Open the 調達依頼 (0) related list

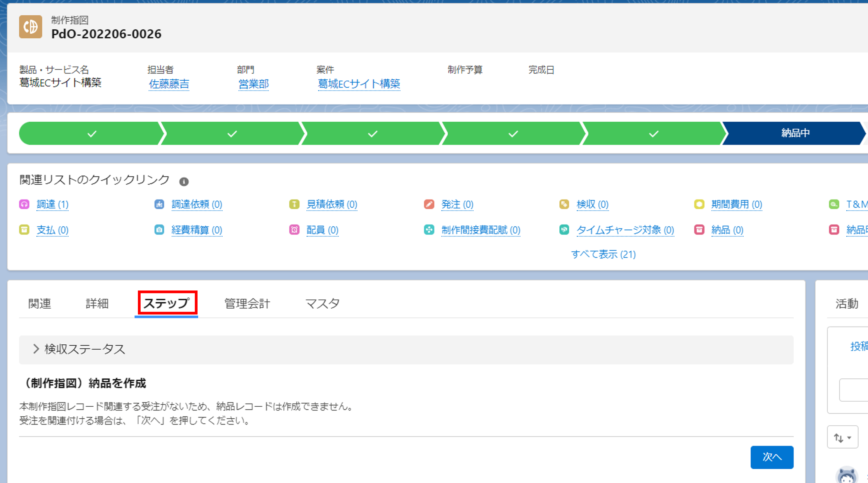coord(197,204)
